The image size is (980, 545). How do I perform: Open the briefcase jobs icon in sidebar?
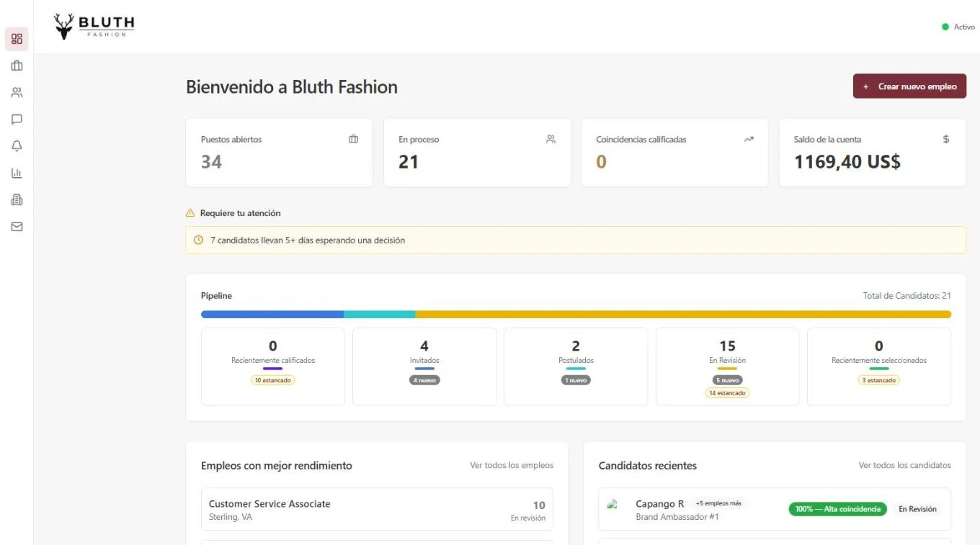17,66
